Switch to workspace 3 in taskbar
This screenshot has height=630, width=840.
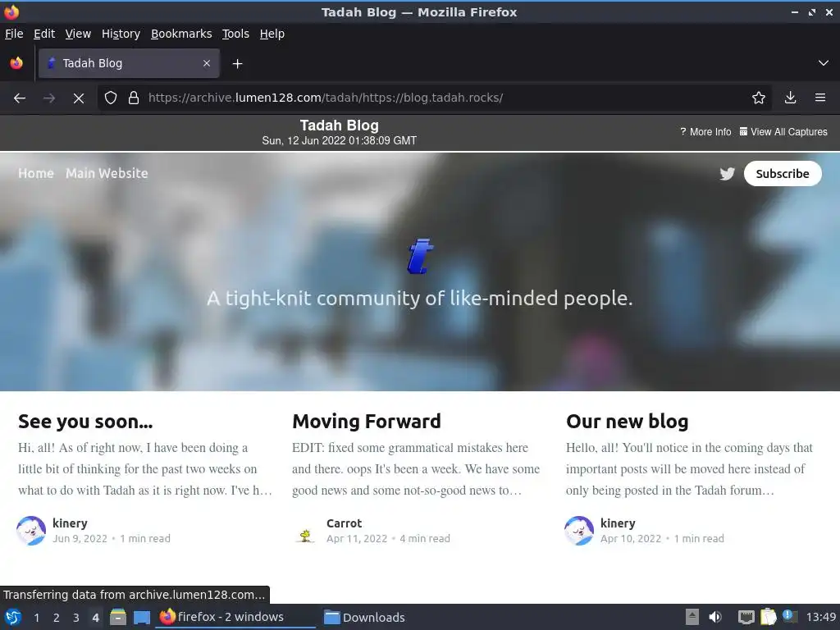(x=76, y=618)
